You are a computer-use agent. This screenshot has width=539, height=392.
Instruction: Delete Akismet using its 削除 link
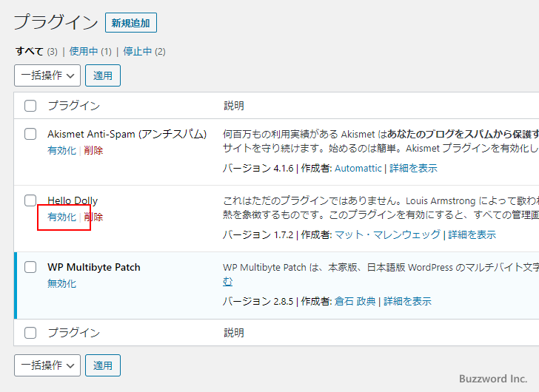click(93, 151)
